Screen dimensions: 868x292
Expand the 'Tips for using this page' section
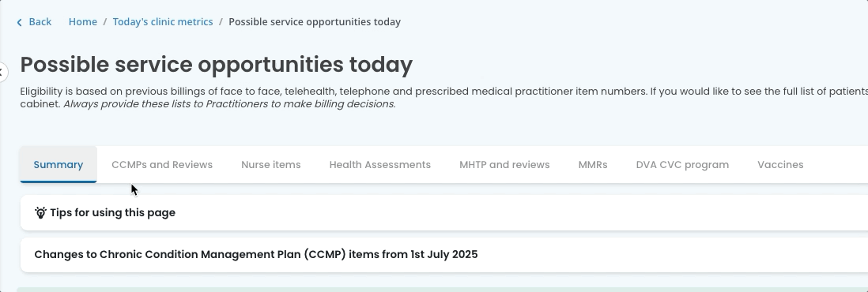(444, 212)
